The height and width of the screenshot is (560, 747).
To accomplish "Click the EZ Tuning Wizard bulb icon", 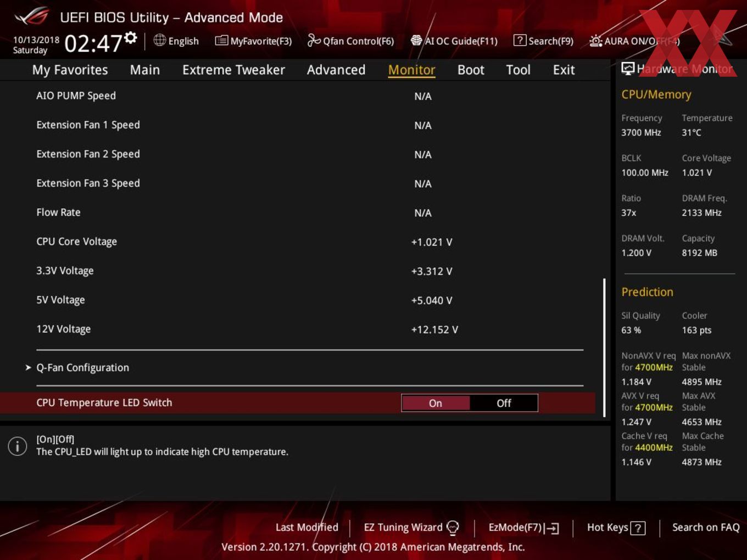I will click(x=453, y=528).
